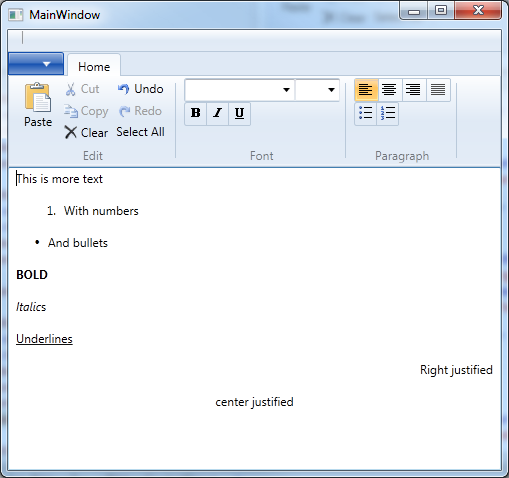
Task: Toggle italic formatting
Action: [x=218, y=113]
